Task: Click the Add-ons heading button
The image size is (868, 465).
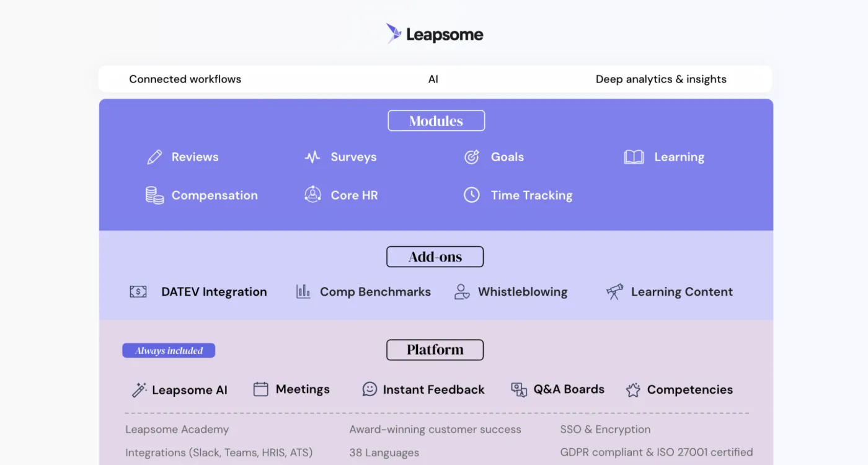Action: tap(435, 257)
